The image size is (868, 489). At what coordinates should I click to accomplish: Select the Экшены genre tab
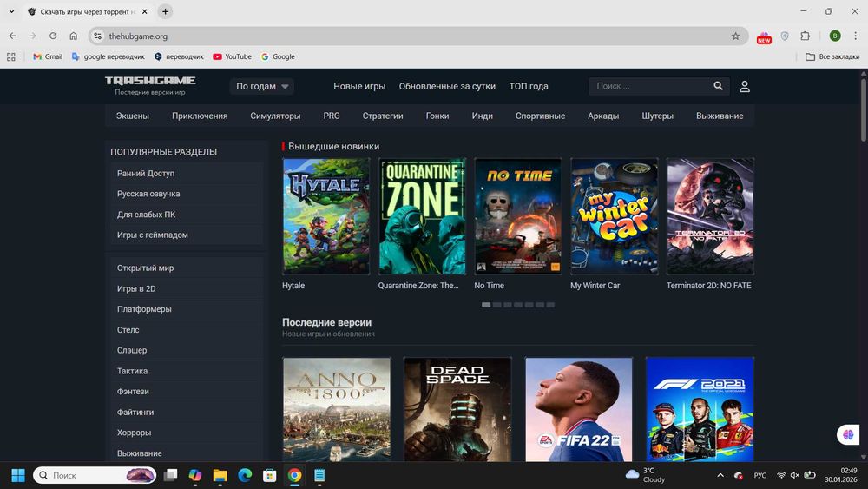132,116
